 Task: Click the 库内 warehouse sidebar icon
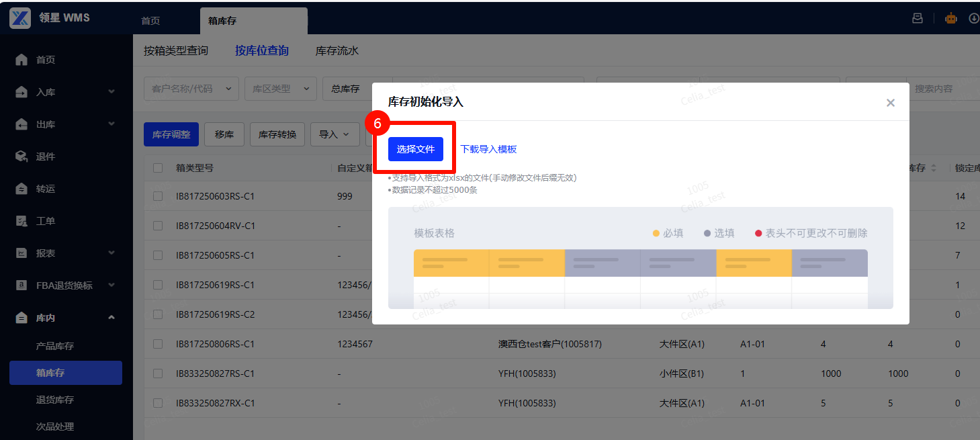pyautogui.click(x=21, y=318)
